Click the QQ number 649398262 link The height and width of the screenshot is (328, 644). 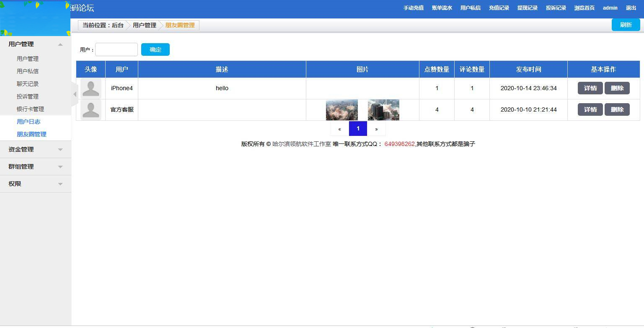coord(399,144)
